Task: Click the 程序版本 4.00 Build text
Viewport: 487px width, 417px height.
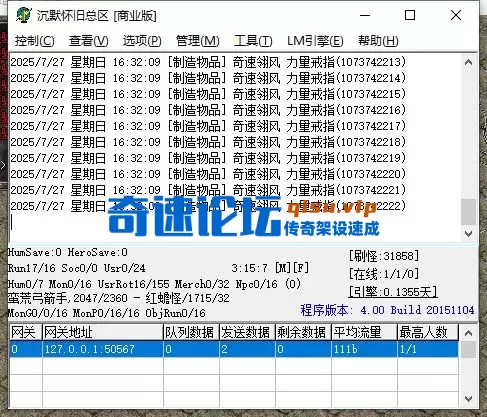Action: coord(387,310)
